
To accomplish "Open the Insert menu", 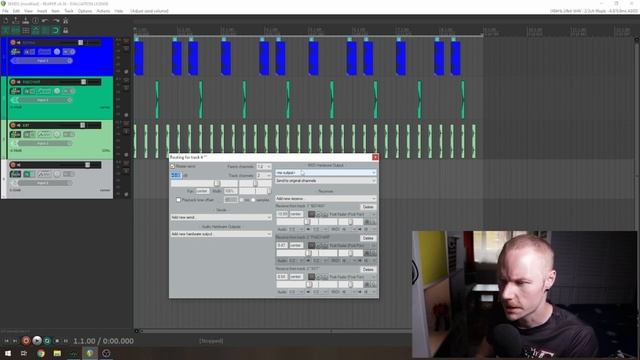I will 42,11.
